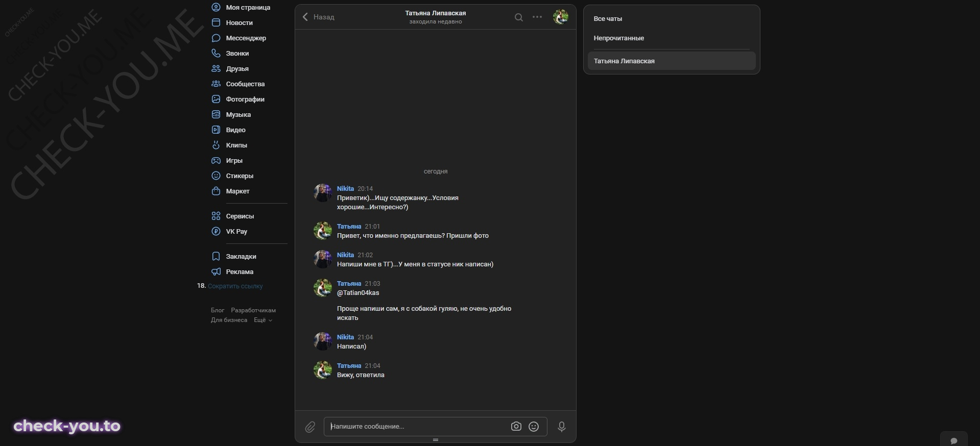Image resolution: width=980 pixels, height=446 pixels.
Task: Click Татьяна avatar at 21:01 message
Action: click(323, 231)
